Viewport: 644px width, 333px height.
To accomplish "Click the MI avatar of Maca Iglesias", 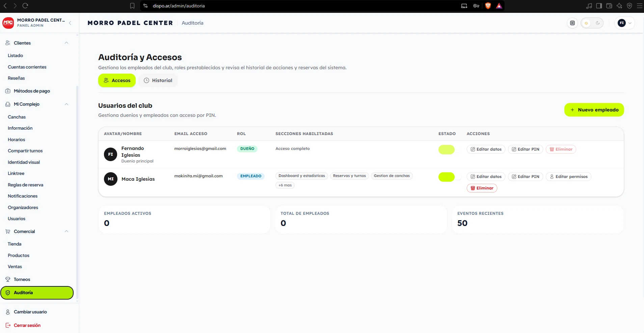I will (x=111, y=179).
